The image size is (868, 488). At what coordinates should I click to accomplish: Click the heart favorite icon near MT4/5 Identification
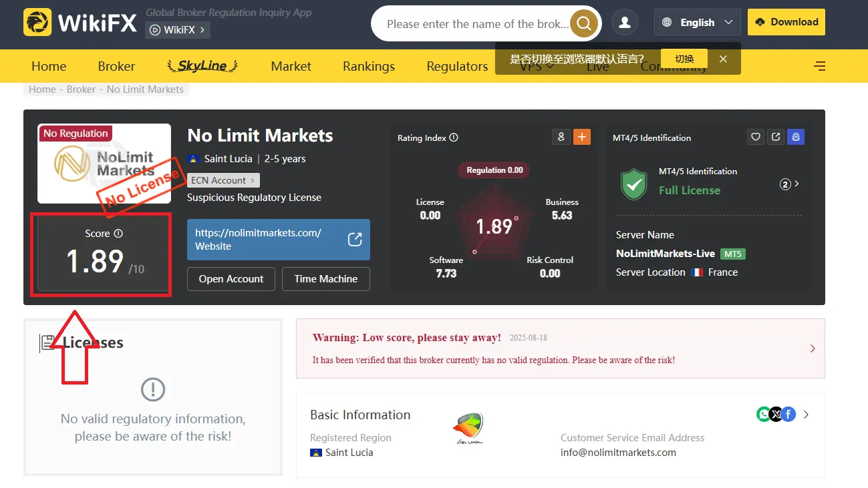(x=755, y=137)
